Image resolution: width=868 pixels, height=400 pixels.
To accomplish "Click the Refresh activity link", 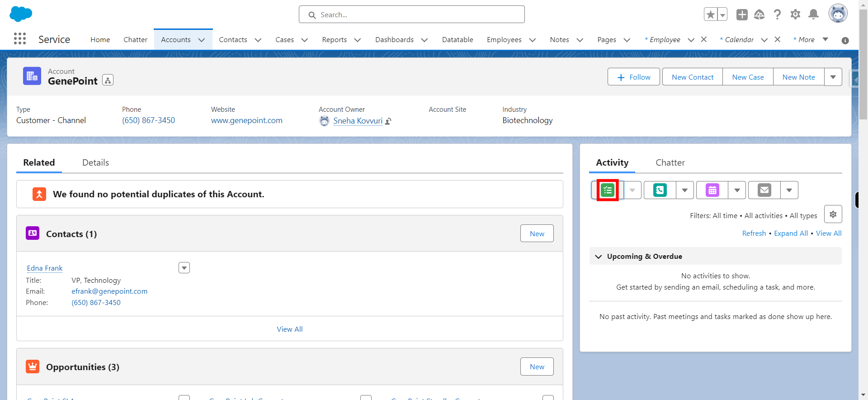I will pos(754,233).
